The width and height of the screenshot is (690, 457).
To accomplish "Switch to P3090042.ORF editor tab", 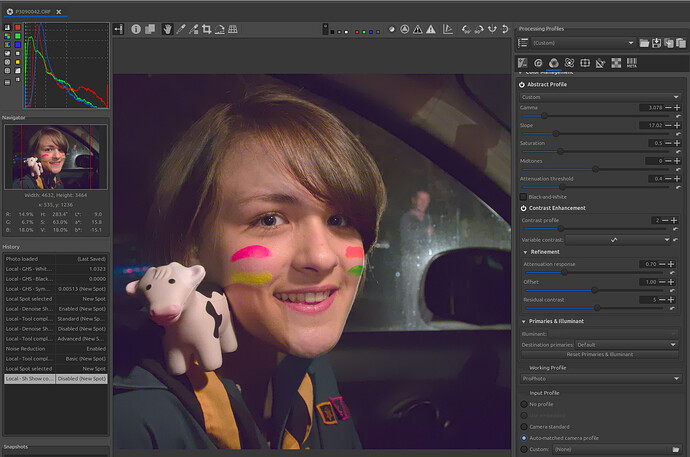I will click(x=34, y=10).
